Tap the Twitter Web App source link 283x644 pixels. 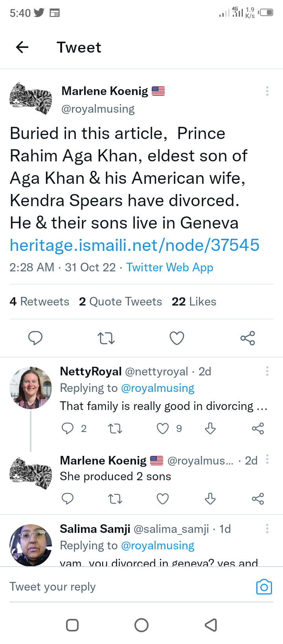[169, 267]
